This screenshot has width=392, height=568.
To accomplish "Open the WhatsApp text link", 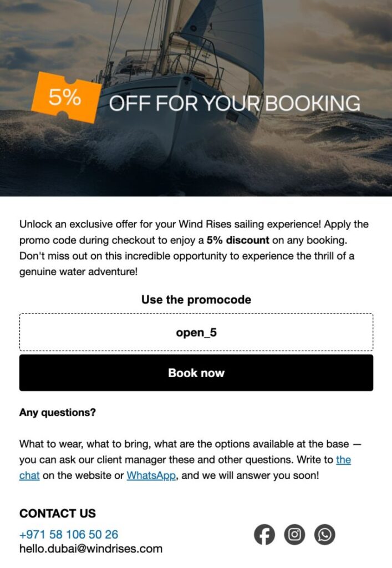I will coord(151,475).
